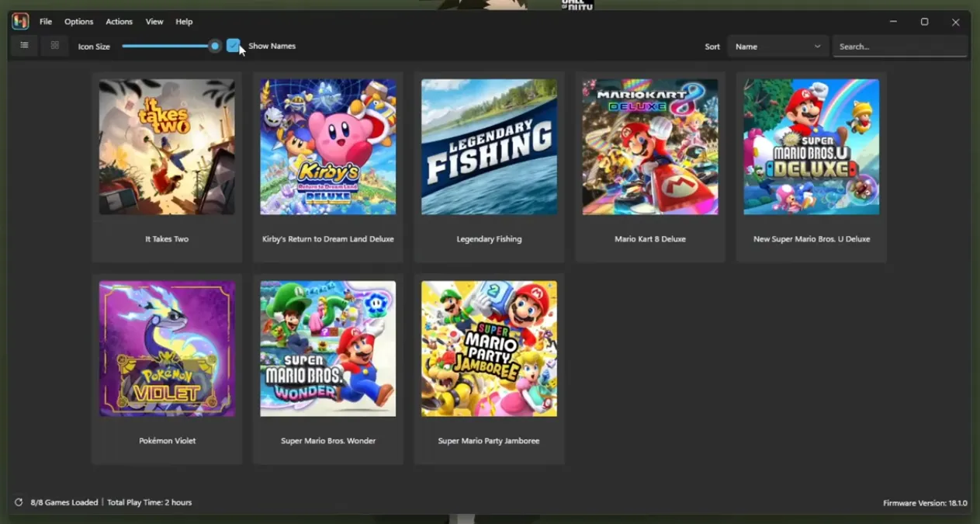Open the Help menu

coord(184,21)
